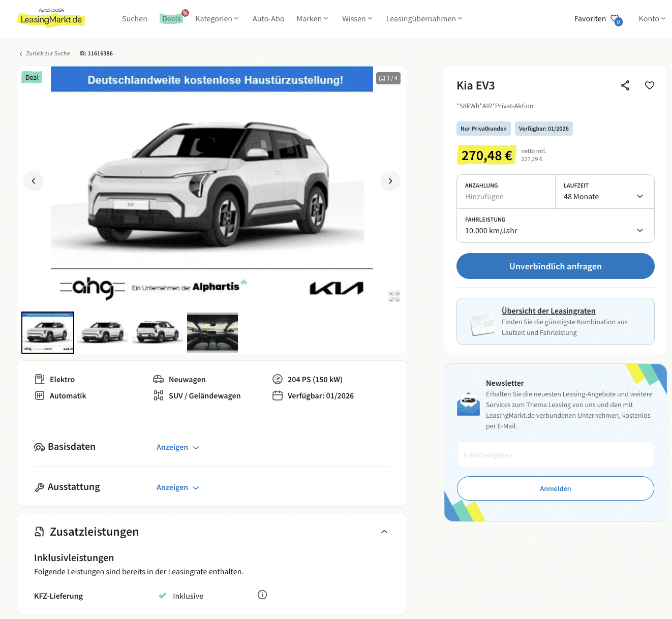This screenshot has width=672, height=619.
Task: Click the LeasingMarkt.de logo
Action: tap(51, 18)
